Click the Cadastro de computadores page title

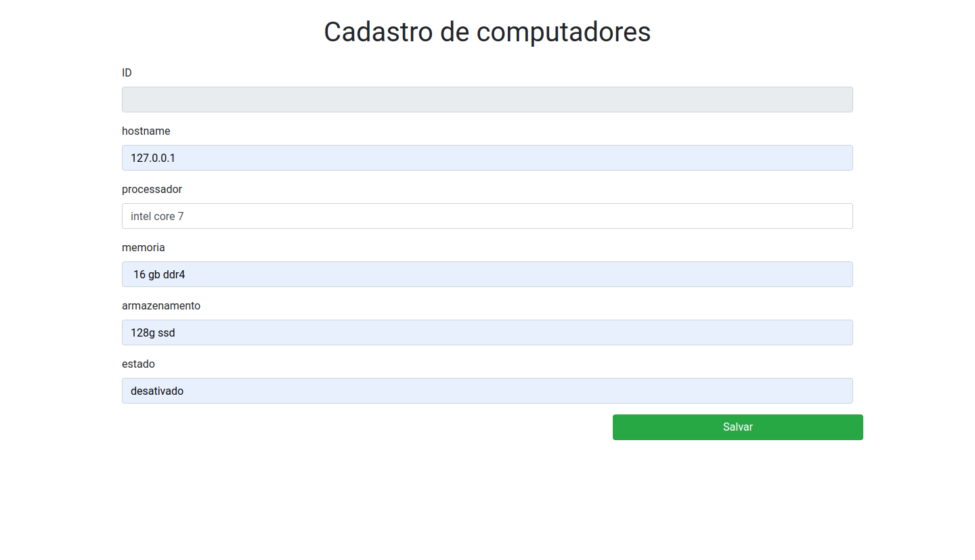click(487, 32)
